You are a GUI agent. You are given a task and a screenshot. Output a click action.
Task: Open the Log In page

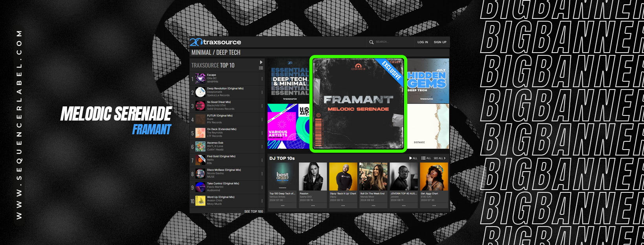pyautogui.click(x=423, y=42)
